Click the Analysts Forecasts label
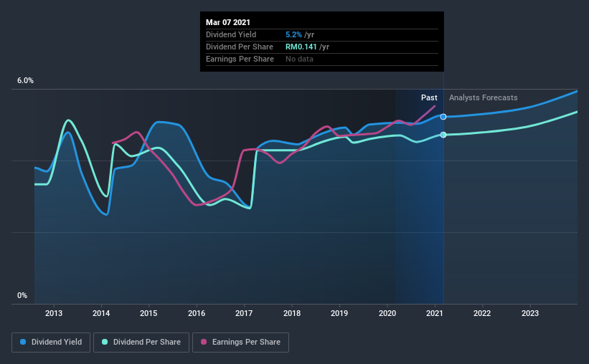This screenshot has height=364, width=589. [483, 97]
